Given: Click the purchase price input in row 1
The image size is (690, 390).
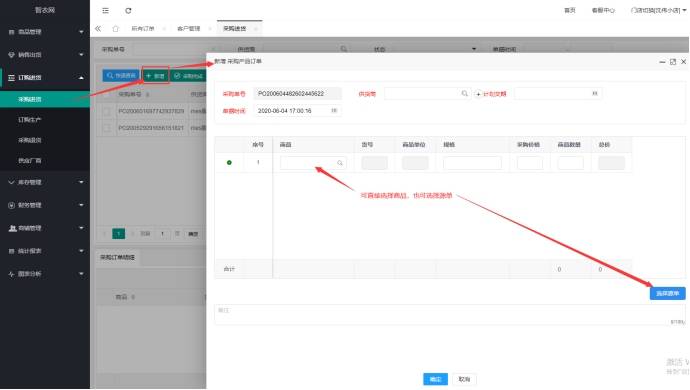Looking at the screenshot, I should 530,163.
